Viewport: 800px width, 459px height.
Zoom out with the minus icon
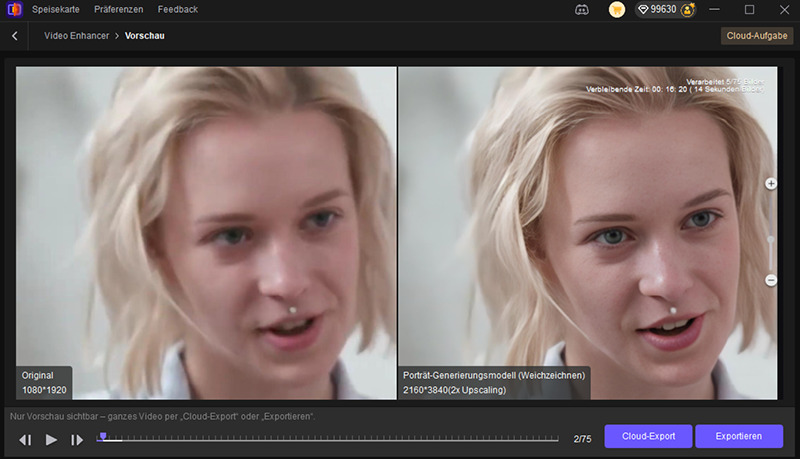770,280
